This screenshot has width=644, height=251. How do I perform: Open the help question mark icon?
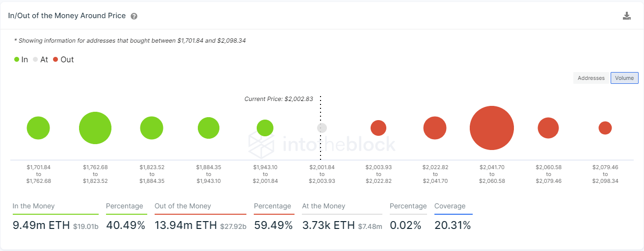click(134, 16)
